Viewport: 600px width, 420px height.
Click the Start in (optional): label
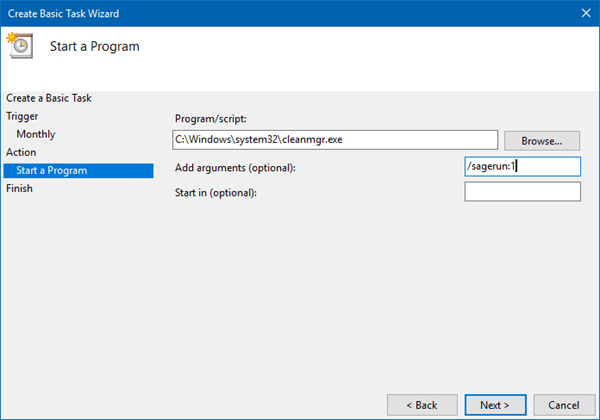point(216,192)
